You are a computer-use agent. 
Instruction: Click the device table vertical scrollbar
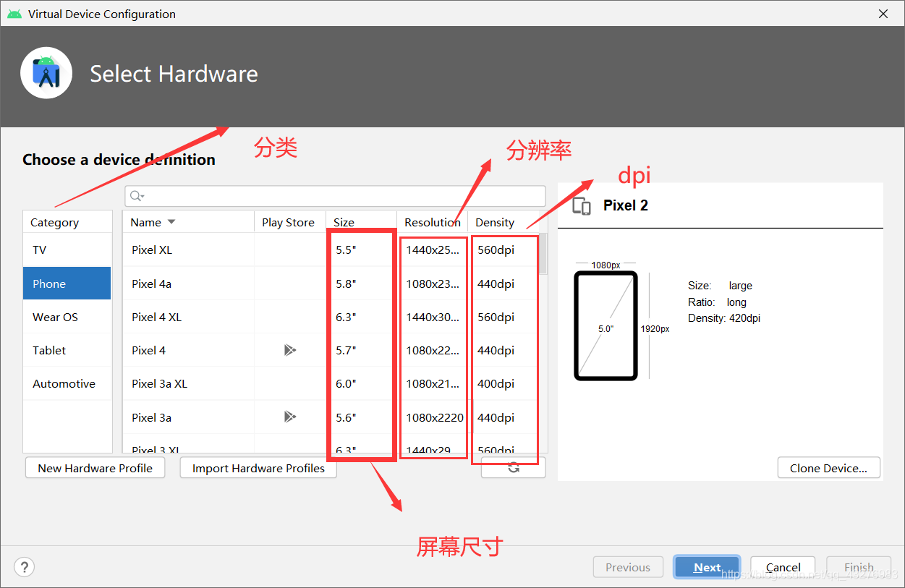(543, 253)
